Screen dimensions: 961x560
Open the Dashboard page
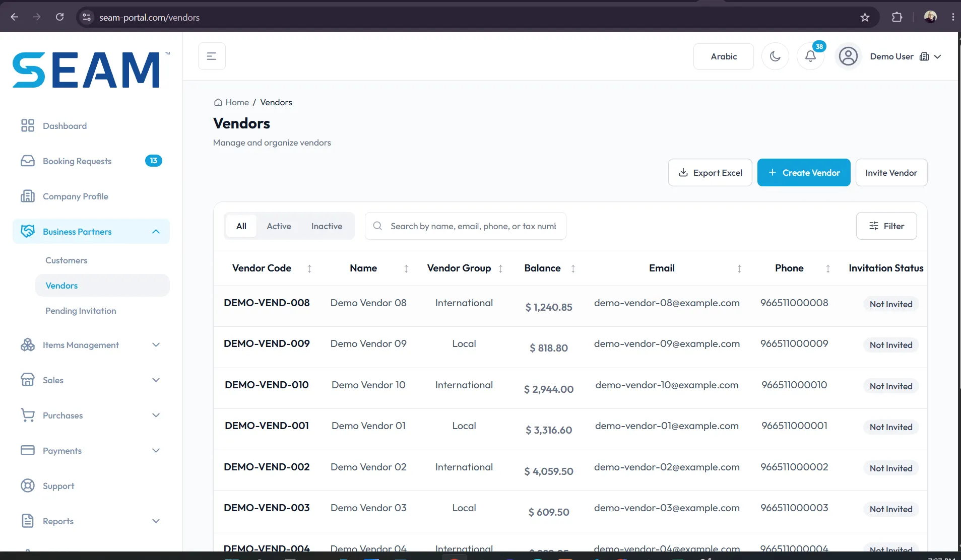tap(65, 126)
